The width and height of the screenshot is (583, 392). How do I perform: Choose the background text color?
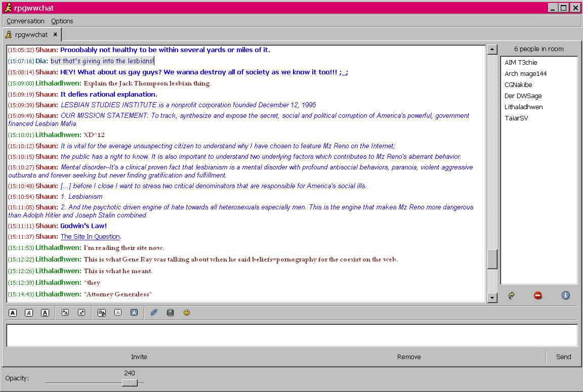pyautogui.click(x=134, y=313)
